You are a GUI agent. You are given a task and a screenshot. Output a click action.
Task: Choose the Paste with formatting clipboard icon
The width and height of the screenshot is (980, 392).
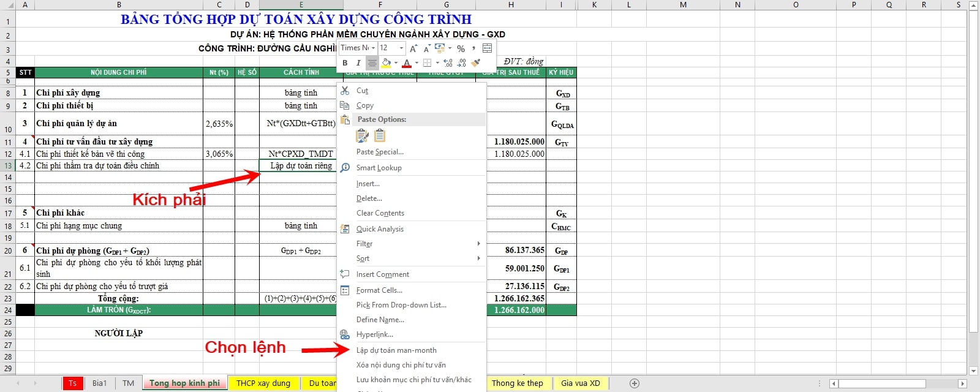point(363,136)
